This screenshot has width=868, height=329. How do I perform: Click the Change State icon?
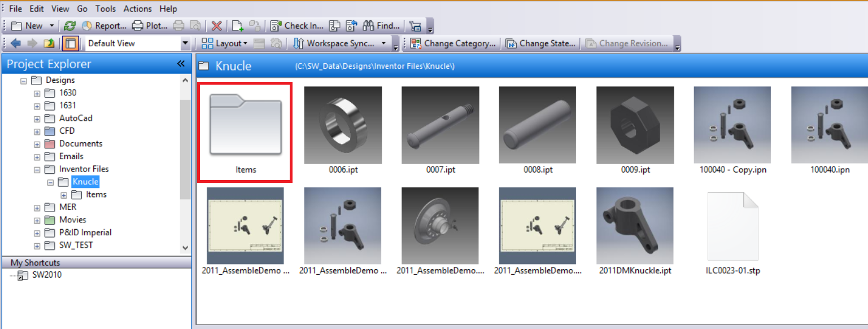(511, 43)
